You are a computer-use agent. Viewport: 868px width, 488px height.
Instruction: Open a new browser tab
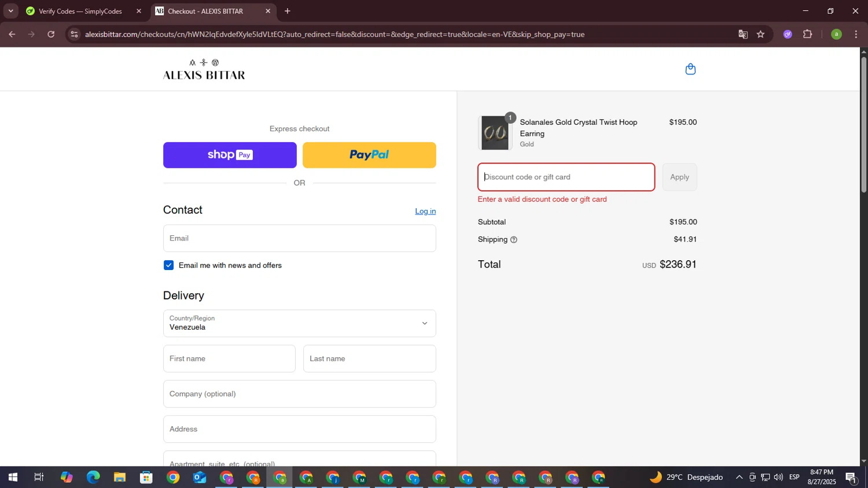click(288, 11)
